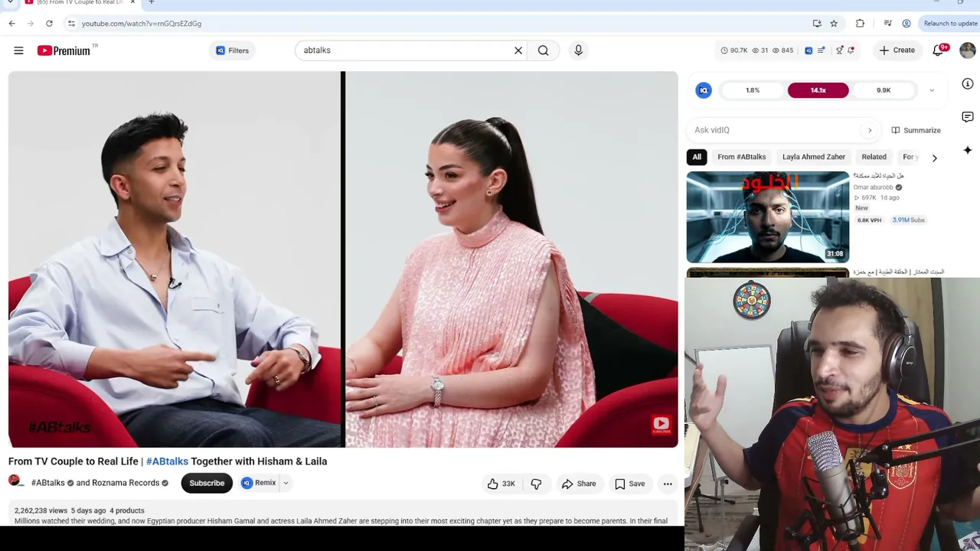980x551 pixels.
Task: Open vidIQ trophy icon with red dot
Action: (840, 51)
